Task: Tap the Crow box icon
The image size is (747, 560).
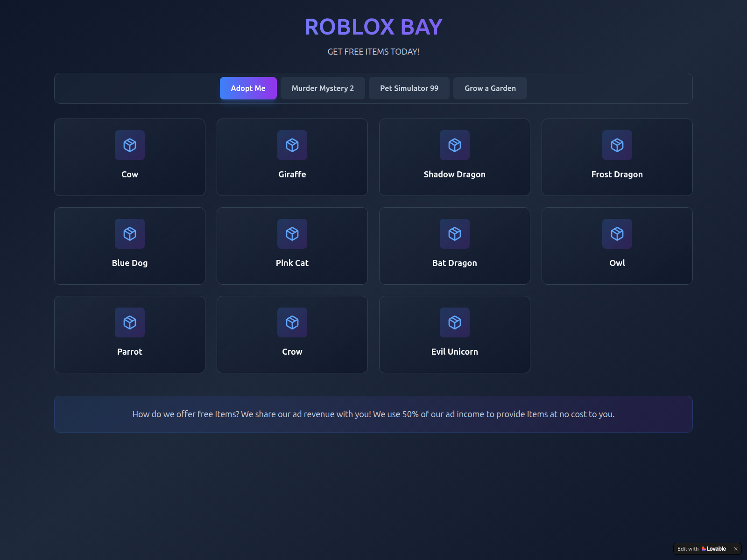Action: [x=292, y=322]
